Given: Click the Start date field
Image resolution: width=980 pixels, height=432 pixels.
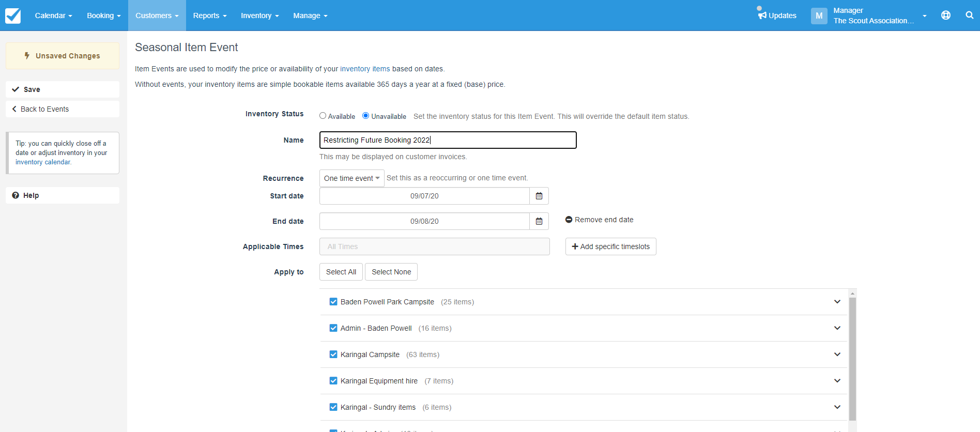Looking at the screenshot, I should coord(424,196).
